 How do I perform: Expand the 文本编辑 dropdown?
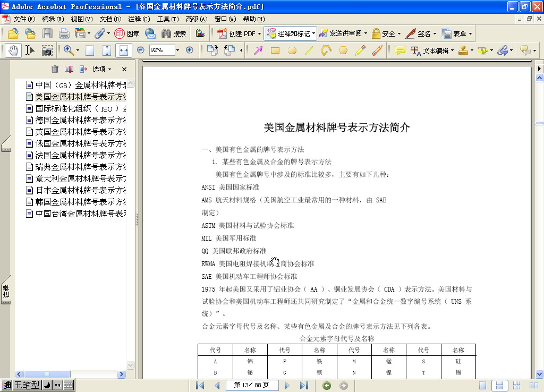(x=453, y=50)
